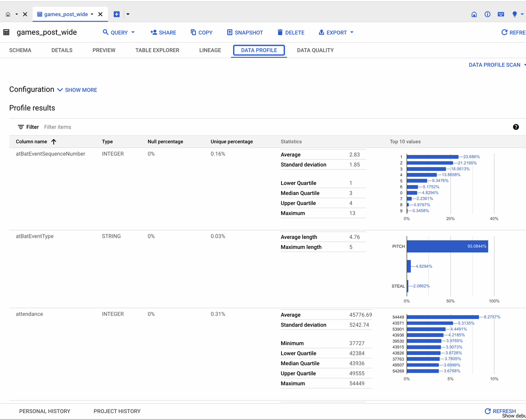Image resolution: width=526 pixels, height=420 pixels.
Task: Switch to the DATA QUALITY tab
Action: click(x=315, y=50)
